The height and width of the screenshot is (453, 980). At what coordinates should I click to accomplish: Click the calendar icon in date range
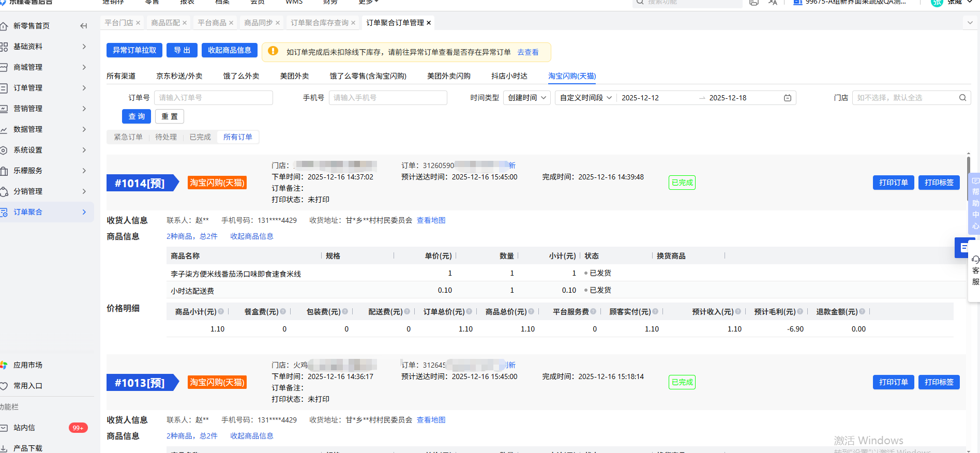(787, 98)
